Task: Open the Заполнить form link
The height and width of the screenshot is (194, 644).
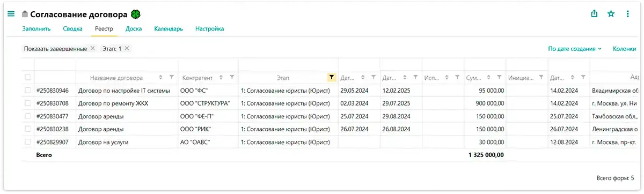Action: pyautogui.click(x=36, y=29)
